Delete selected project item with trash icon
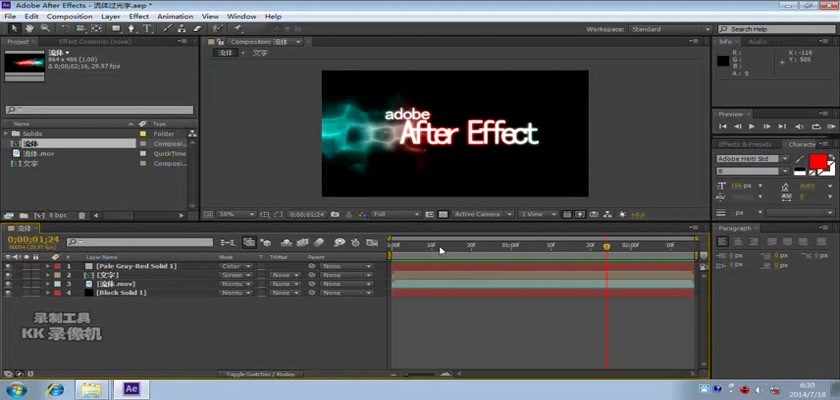Image resolution: width=840 pixels, height=400 pixels. point(81,215)
